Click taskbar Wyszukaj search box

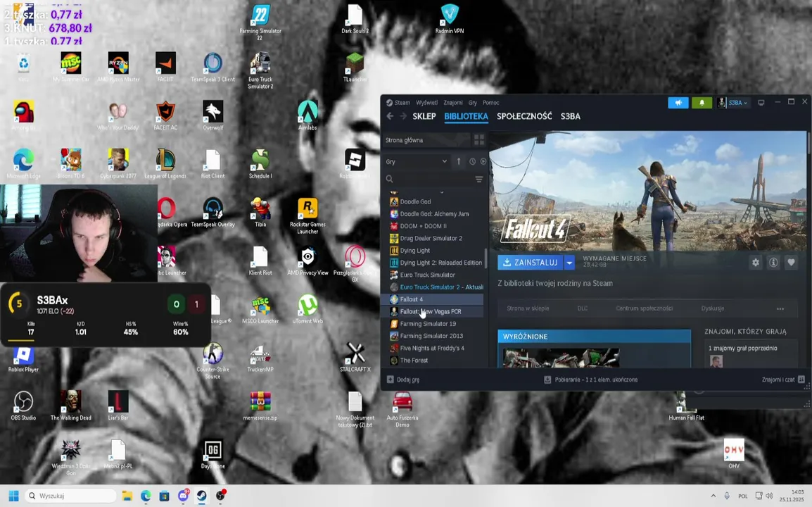[70, 496]
